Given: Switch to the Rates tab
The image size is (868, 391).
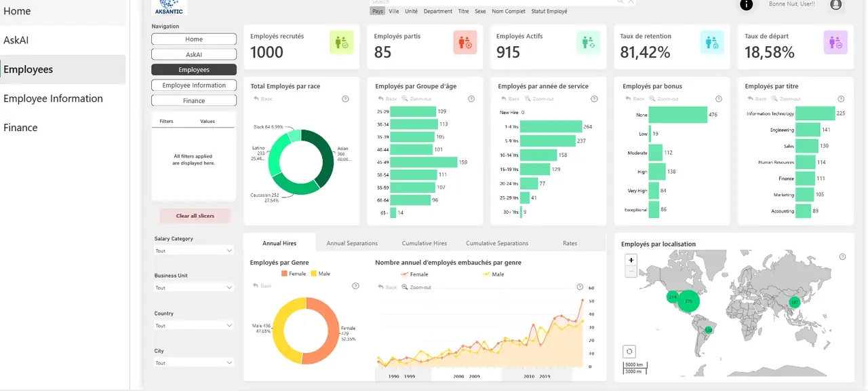Looking at the screenshot, I should point(570,243).
